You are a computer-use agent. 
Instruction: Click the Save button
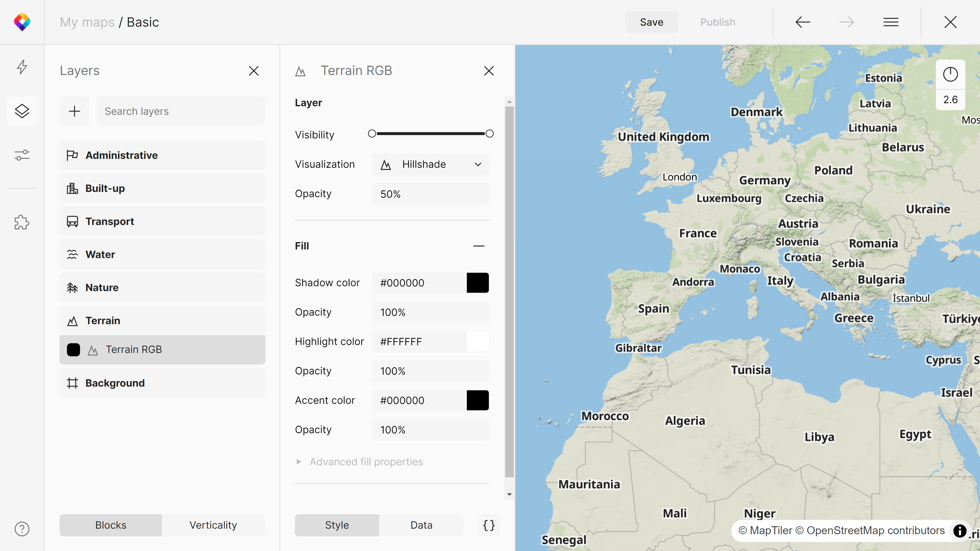(x=651, y=22)
